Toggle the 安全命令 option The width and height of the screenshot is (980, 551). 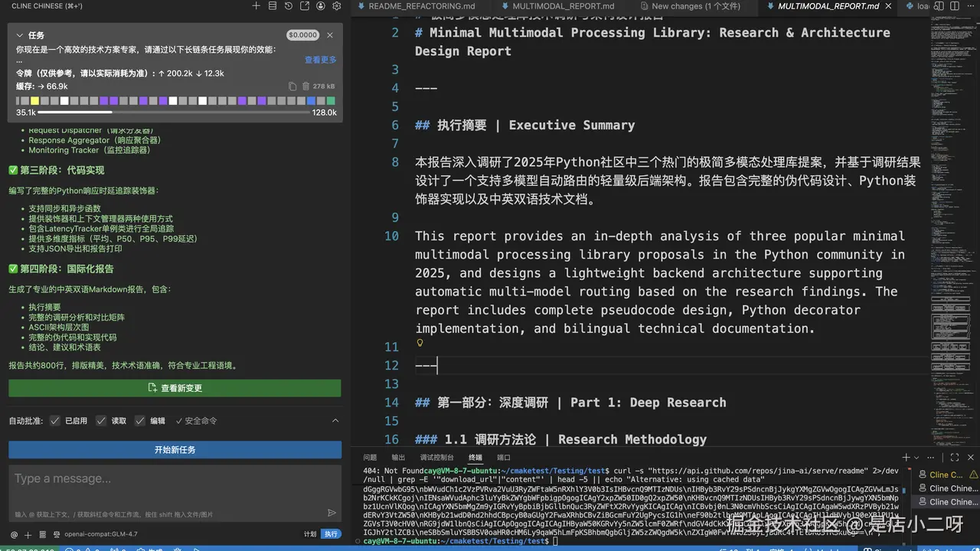coord(196,421)
